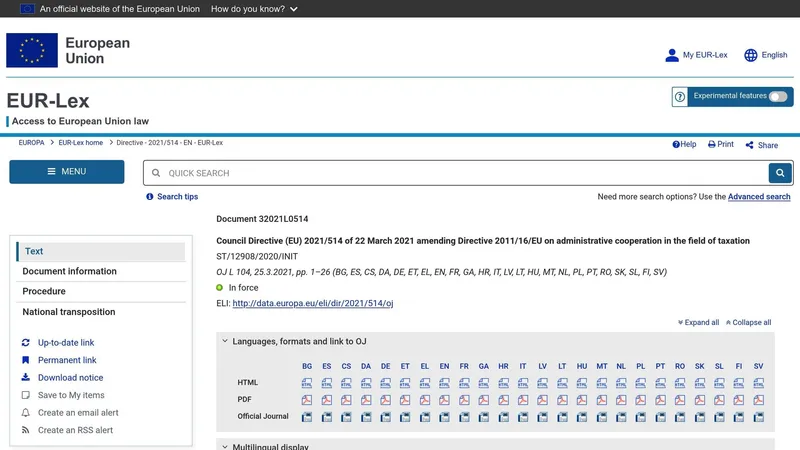Click the Share icon

click(750, 145)
